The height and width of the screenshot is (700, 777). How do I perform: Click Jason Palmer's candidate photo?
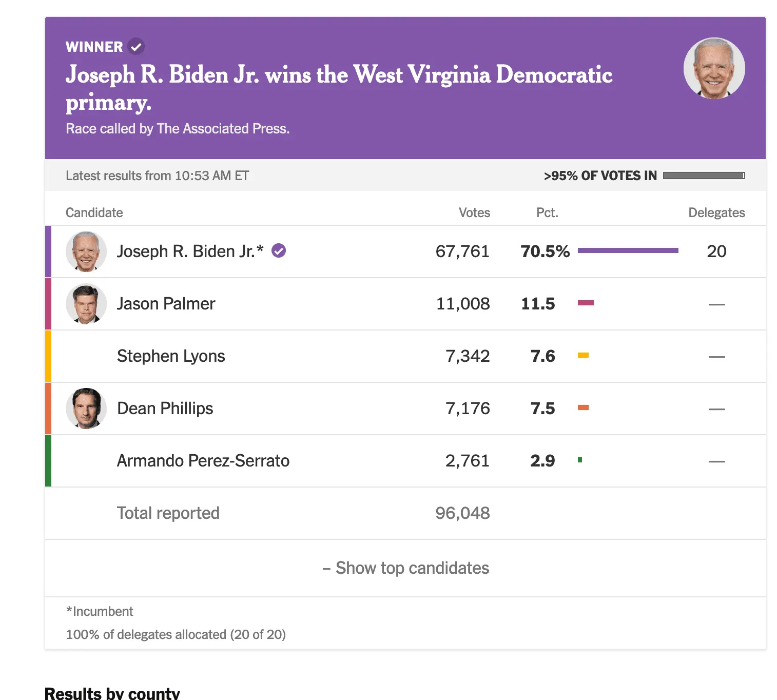[86, 304]
